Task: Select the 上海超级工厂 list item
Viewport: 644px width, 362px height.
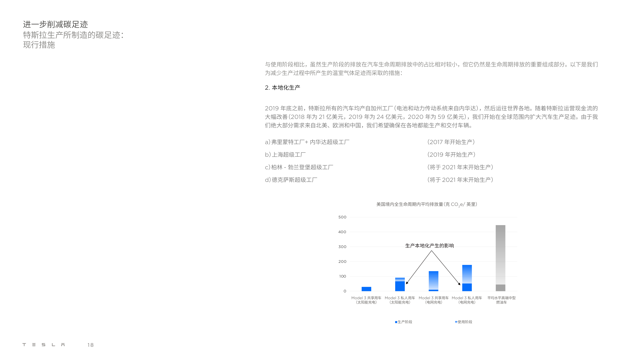Action: coord(285,155)
